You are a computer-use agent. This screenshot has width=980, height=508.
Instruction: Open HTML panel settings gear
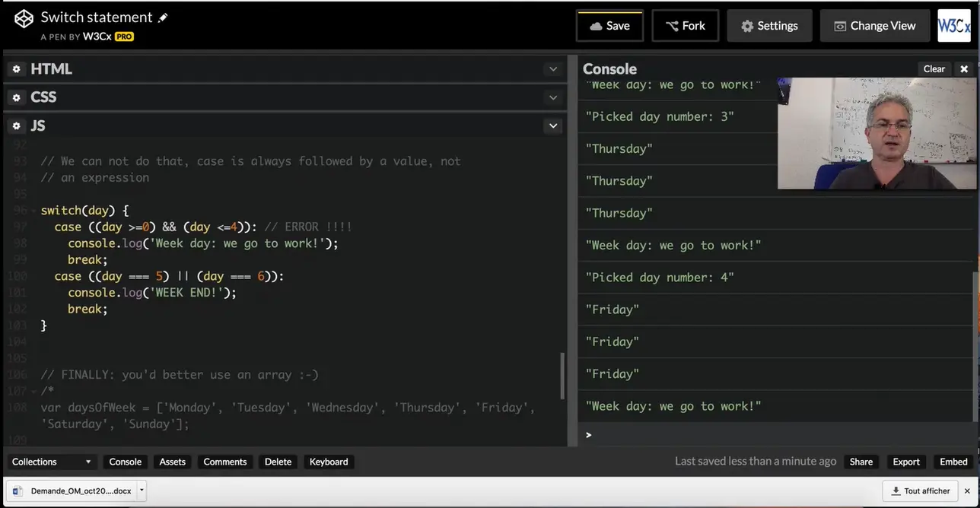pyautogui.click(x=16, y=69)
